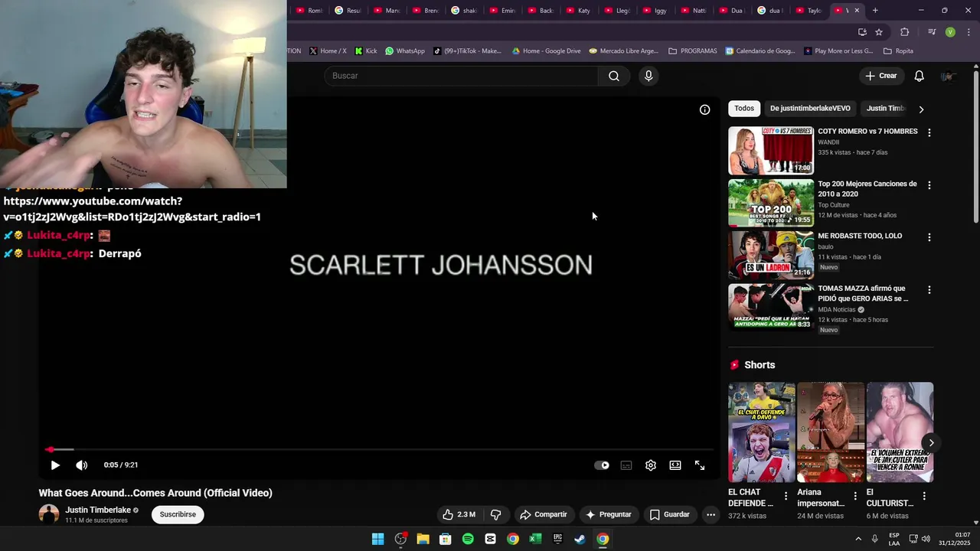Select the Justin Timberlake filter chip

(x=886, y=109)
